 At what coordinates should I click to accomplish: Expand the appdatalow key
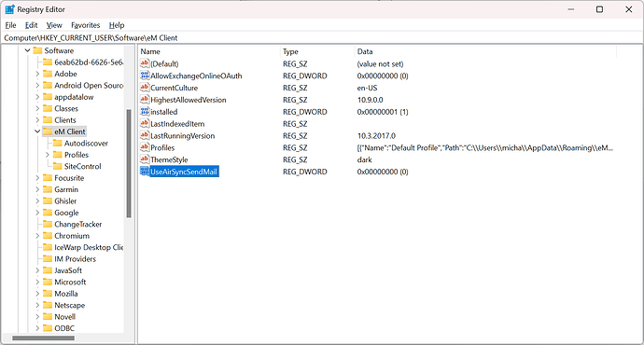pos(37,97)
